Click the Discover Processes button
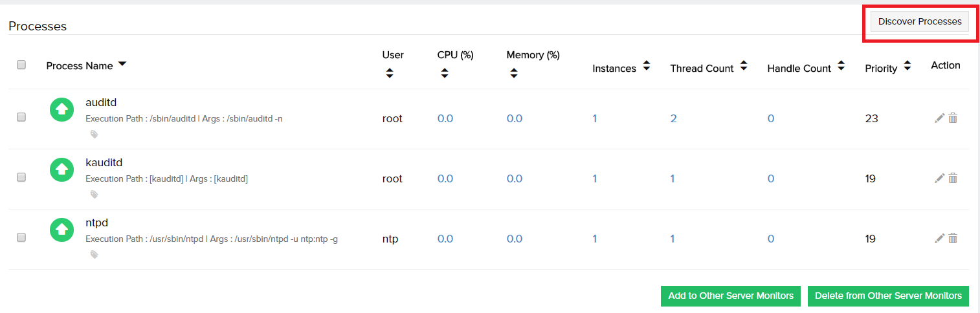The image size is (980, 313). coord(919,21)
